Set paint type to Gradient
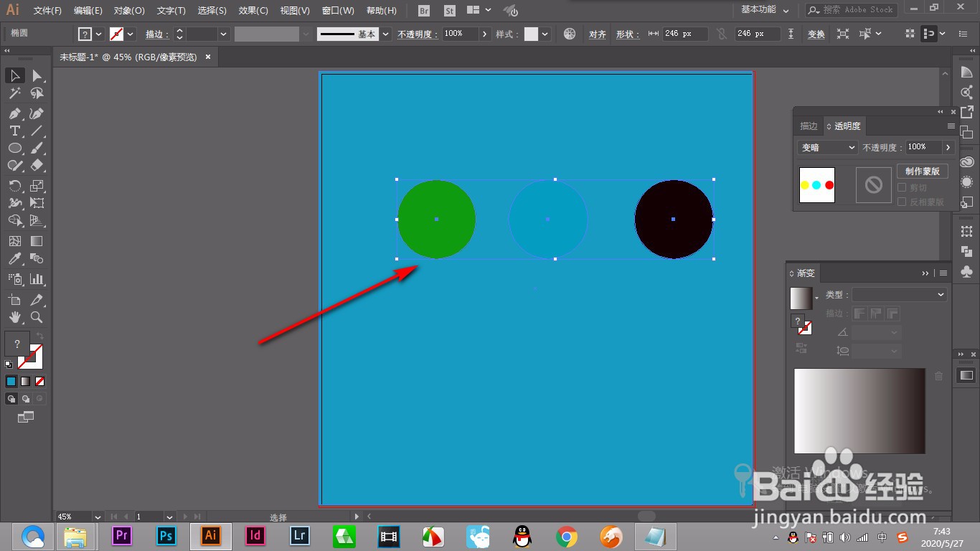 tap(26, 381)
